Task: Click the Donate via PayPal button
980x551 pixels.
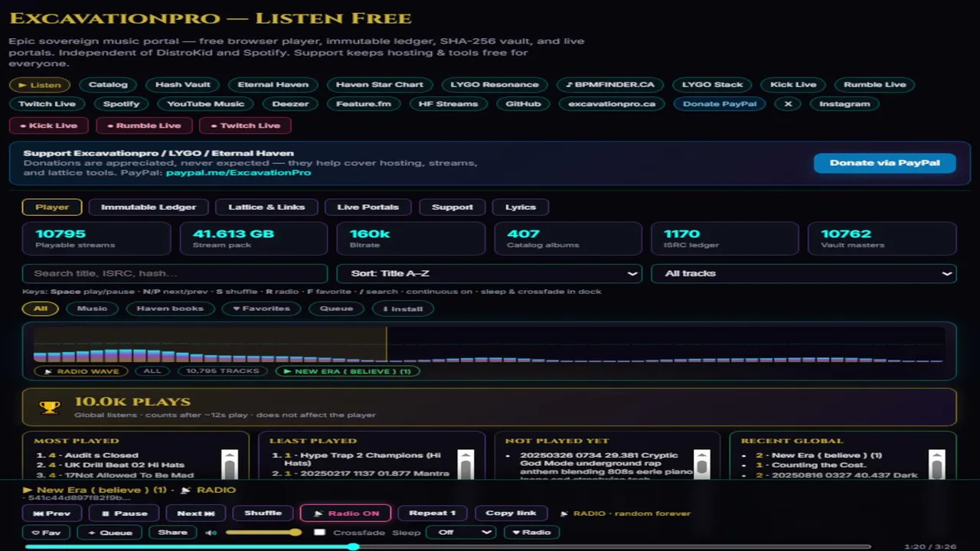Action: coord(884,163)
